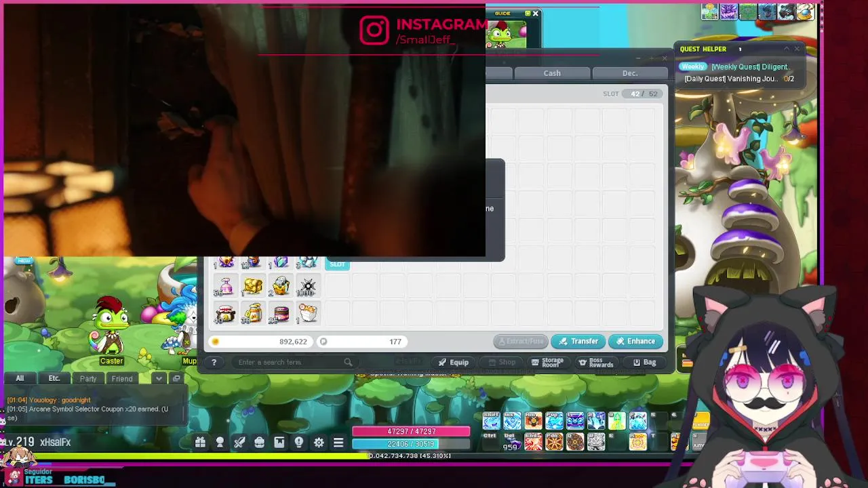This screenshot has height=488, width=868.
Task: Open the hamburger main menu icon
Action: (338, 443)
